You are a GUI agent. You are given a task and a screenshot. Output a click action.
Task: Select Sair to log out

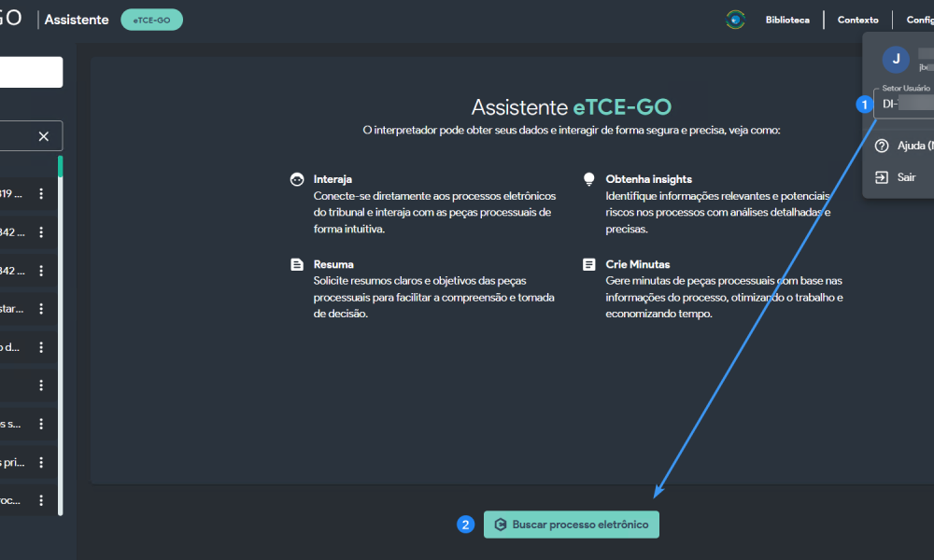pyautogui.click(x=906, y=177)
